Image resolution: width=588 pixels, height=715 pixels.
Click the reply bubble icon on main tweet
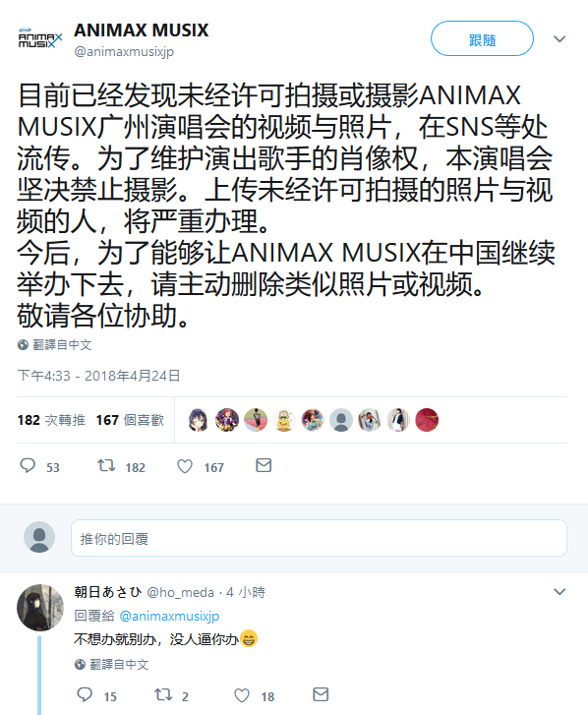[x=28, y=465]
